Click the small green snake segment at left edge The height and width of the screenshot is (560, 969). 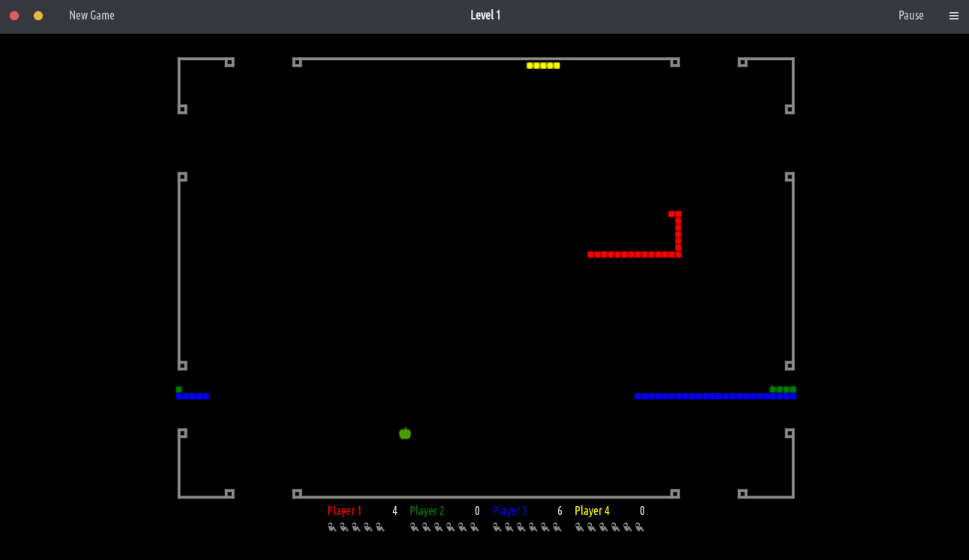(x=179, y=389)
